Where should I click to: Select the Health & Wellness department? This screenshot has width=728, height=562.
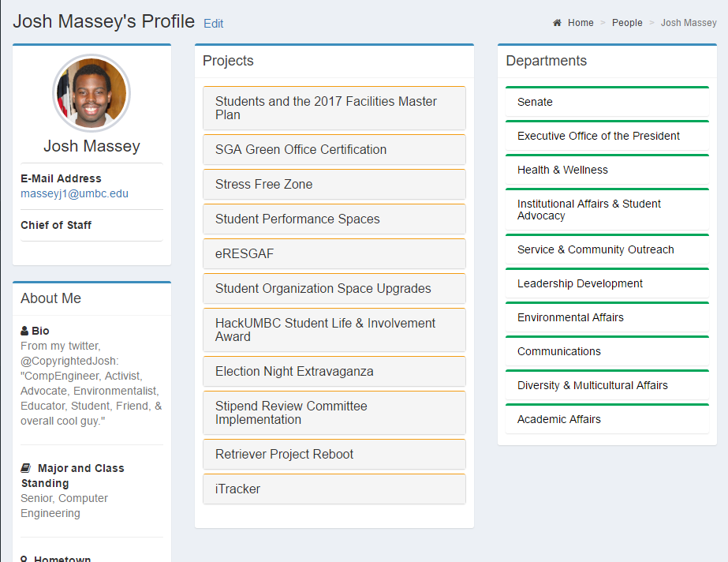click(562, 170)
